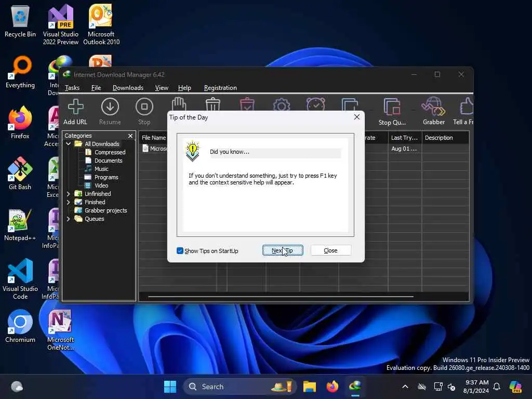This screenshot has width=532, height=399.
Task: Click the Description column header
Action: [x=445, y=137]
